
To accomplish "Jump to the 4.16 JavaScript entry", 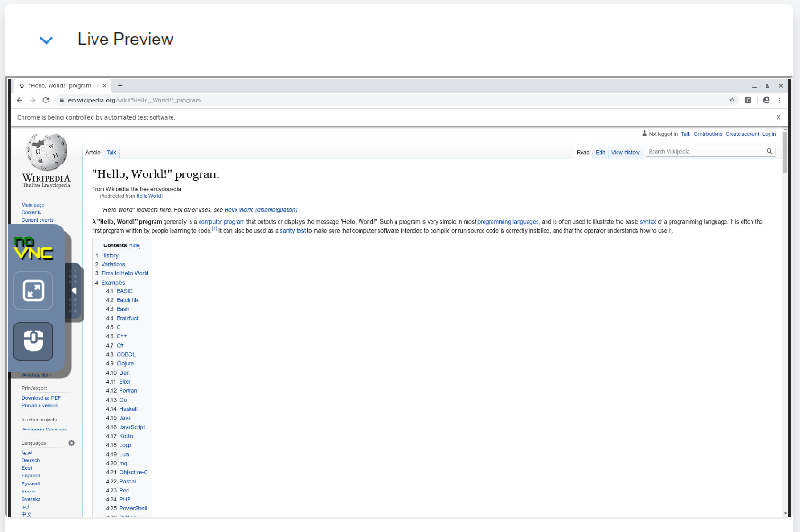I will [132, 427].
